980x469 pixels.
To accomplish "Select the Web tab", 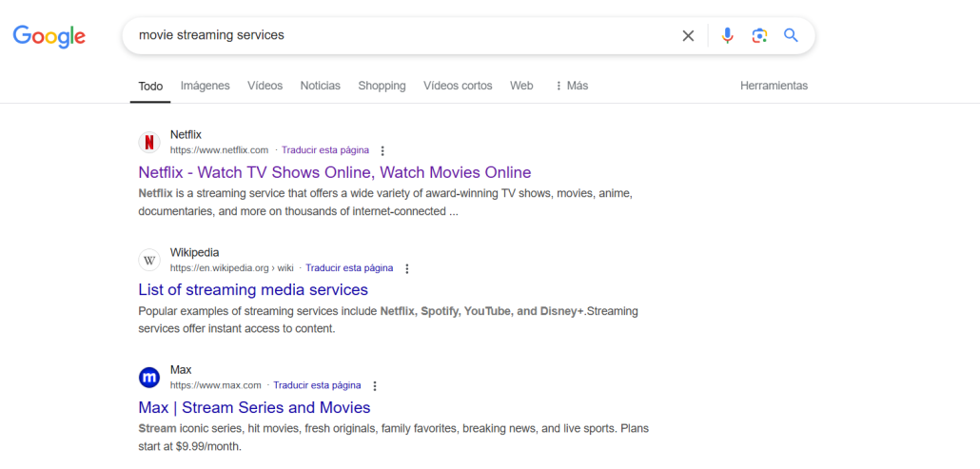I will 521,86.
